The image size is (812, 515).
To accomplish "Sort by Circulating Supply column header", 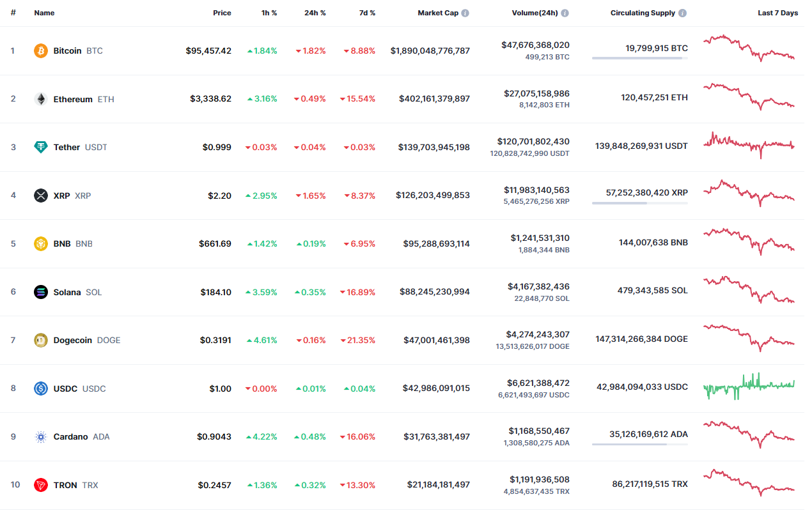I will [x=643, y=13].
